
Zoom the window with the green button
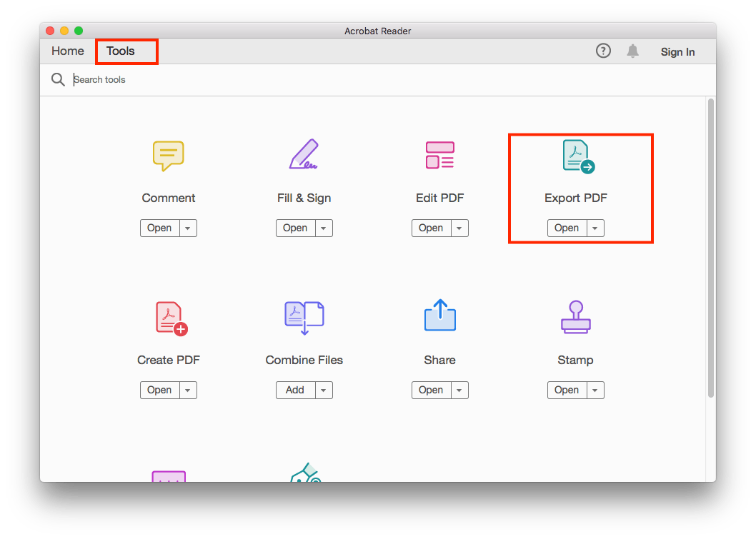point(79,31)
